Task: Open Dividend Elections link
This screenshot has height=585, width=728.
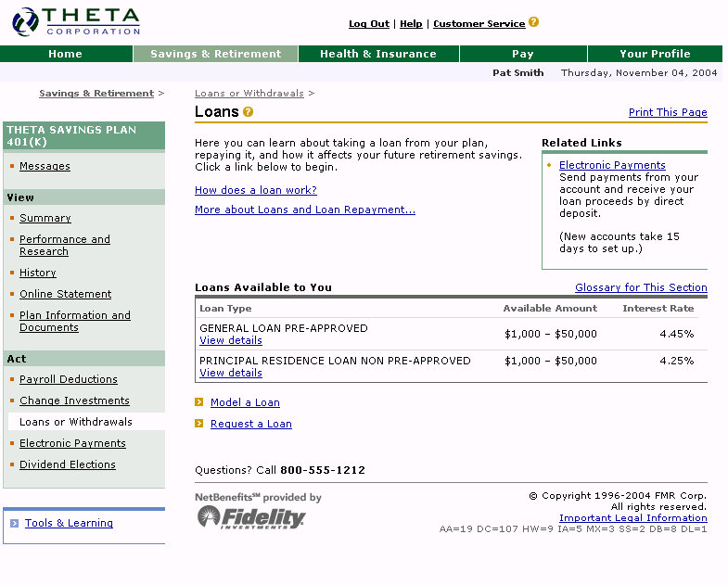Action: click(x=68, y=464)
